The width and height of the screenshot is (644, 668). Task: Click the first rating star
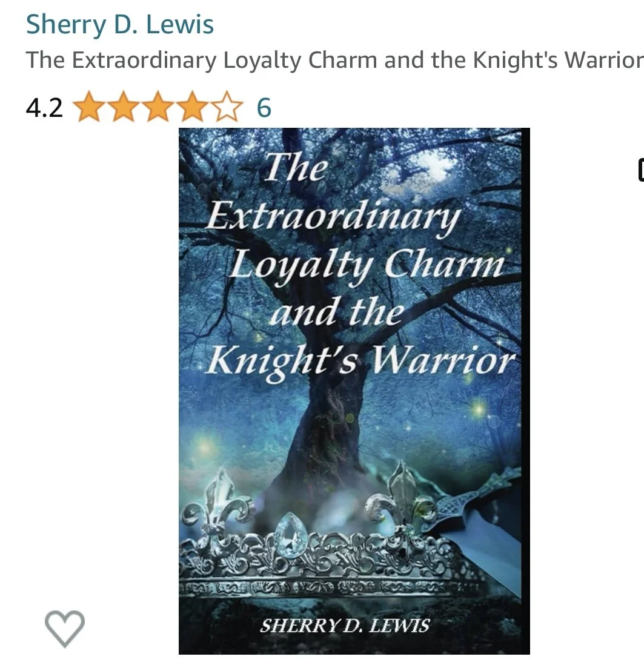(x=89, y=107)
